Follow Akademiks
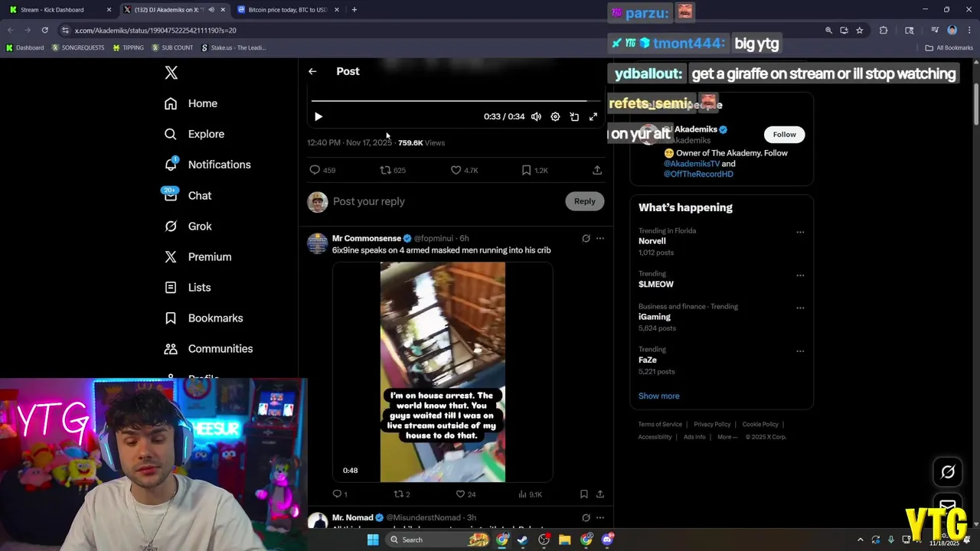This screenshot has height=551, width=980. tap(784, 135)
